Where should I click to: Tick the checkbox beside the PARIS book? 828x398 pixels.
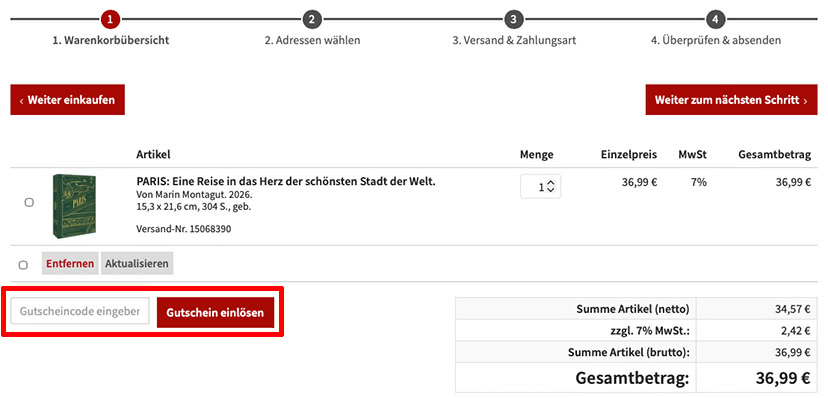click(x=29, y=202)
